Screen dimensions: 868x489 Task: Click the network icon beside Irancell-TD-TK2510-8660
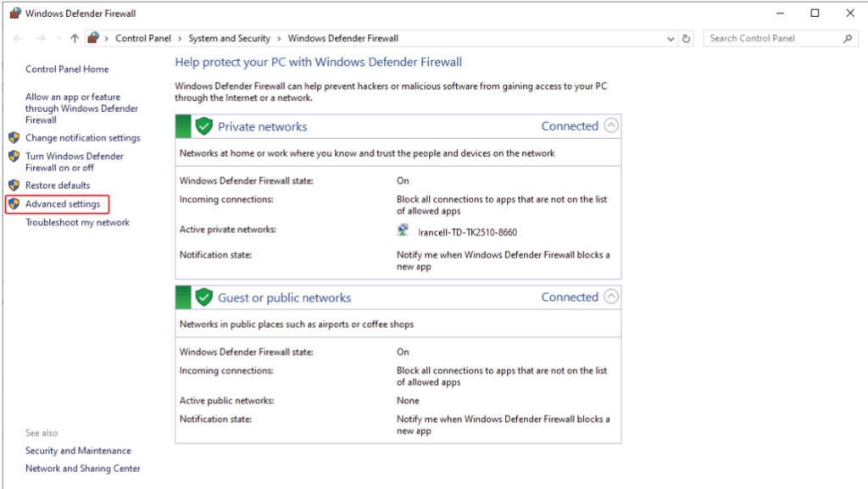click(401, 227)
